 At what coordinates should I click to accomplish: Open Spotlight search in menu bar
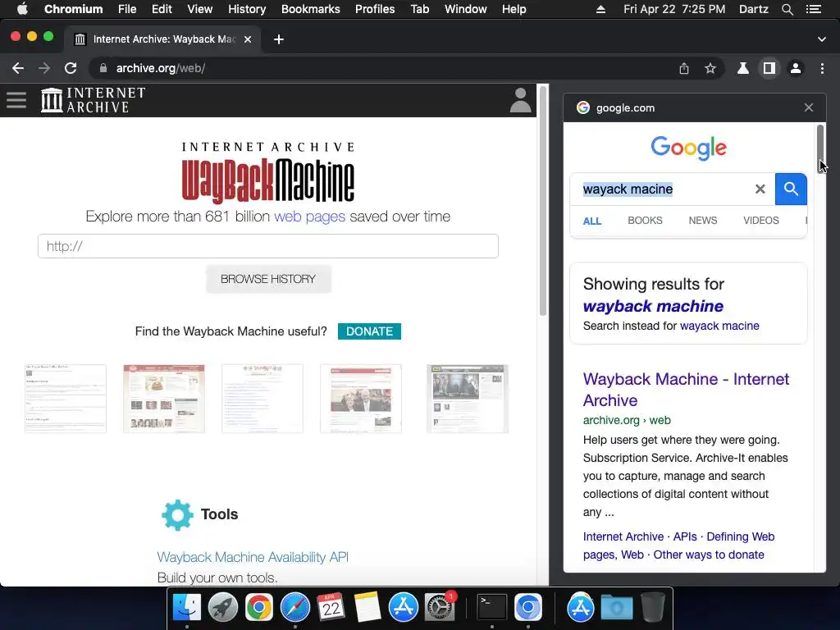[787, 9]
